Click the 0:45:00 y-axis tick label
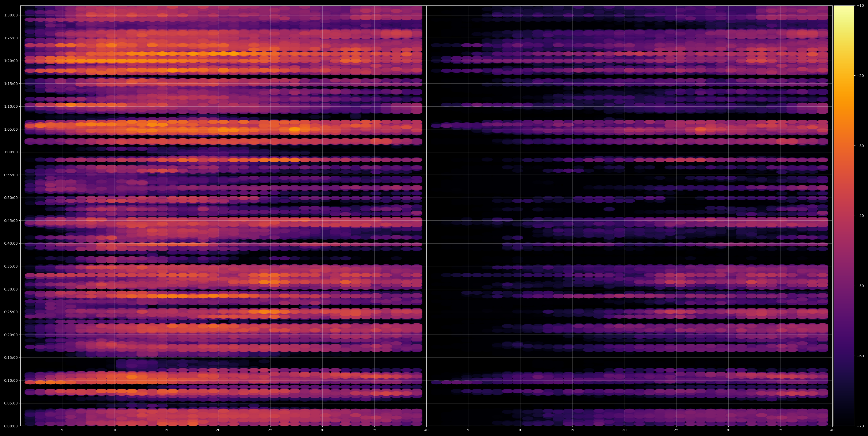868x436 pixels. pos(11,221)
